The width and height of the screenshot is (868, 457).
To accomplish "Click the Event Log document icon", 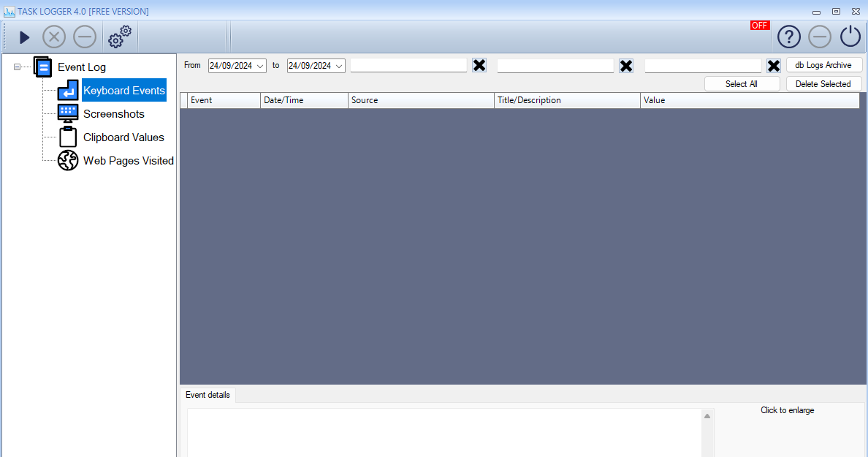I will pos(42,67).
